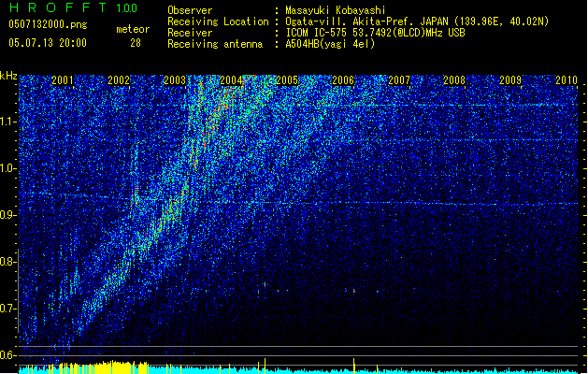The height and width of the screenshot is (374, 588).
Task: Click the 2003 time marker
Action: coord(175,79)
